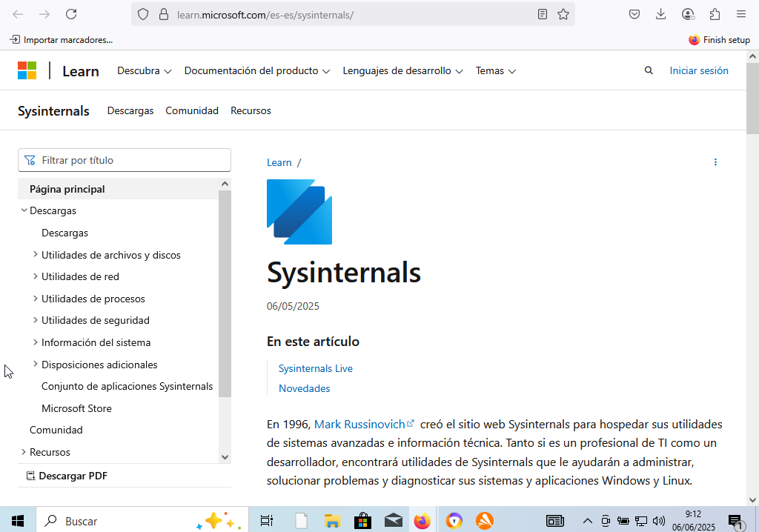
Task: Expand Documentación del producto dropdown
Action: [257, 70]
